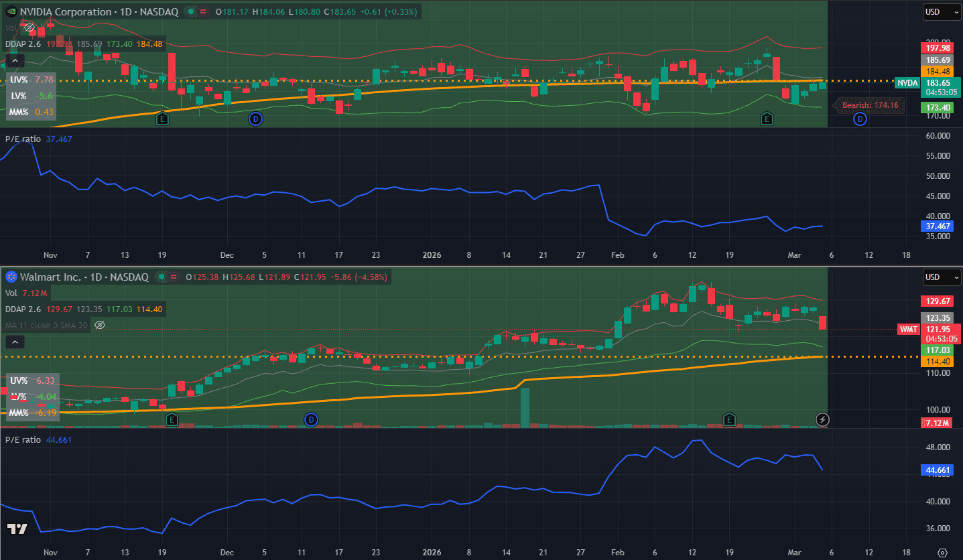Image resolution: width=963 pixels, height=560 pixels.
Task: Click the upcoming NVIDIA dividend D marker
Action: pos(860,119)
